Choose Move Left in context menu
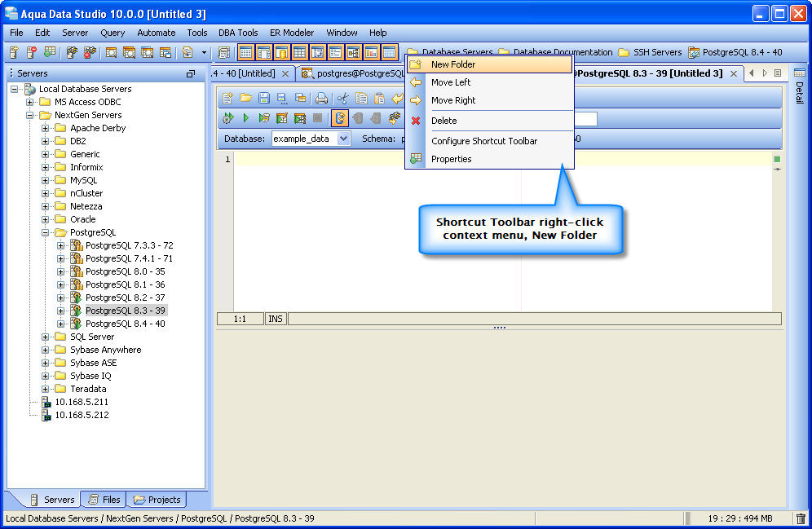The width and height of the screenshot is (812, 529). click(489, 82)
